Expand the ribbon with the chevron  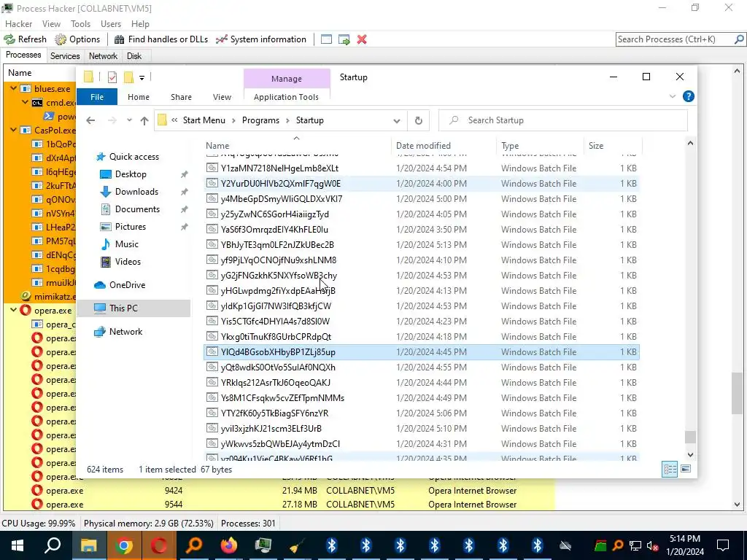[x=672, y=96]
